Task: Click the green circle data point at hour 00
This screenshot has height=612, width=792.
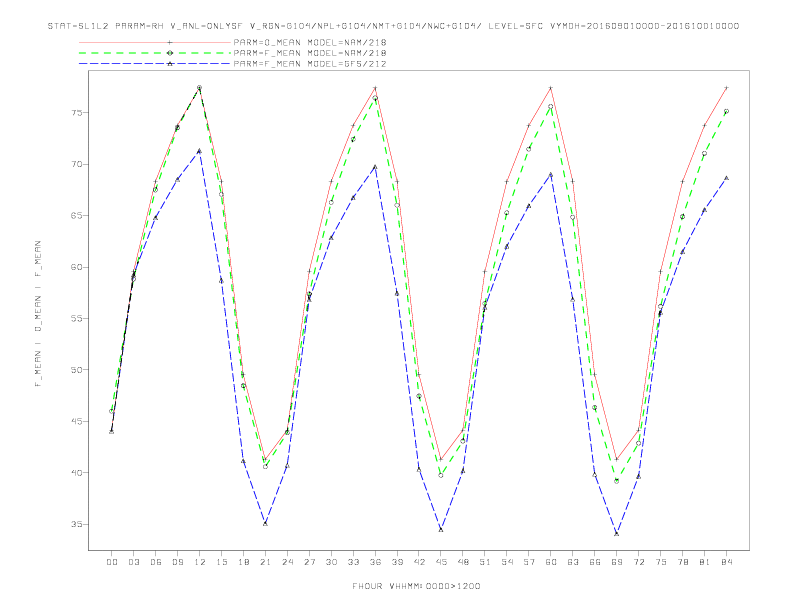Action: pyautogui.click(x=112, y=411)
